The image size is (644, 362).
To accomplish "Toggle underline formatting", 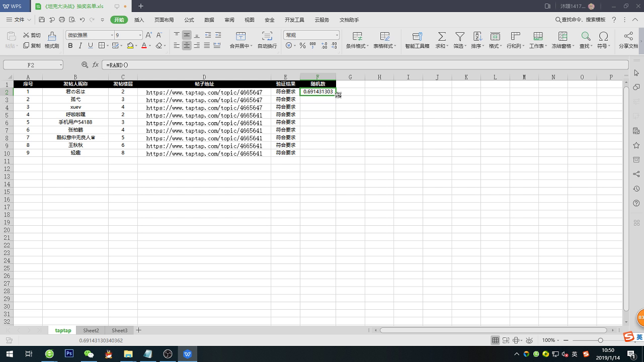I will 91,46.
